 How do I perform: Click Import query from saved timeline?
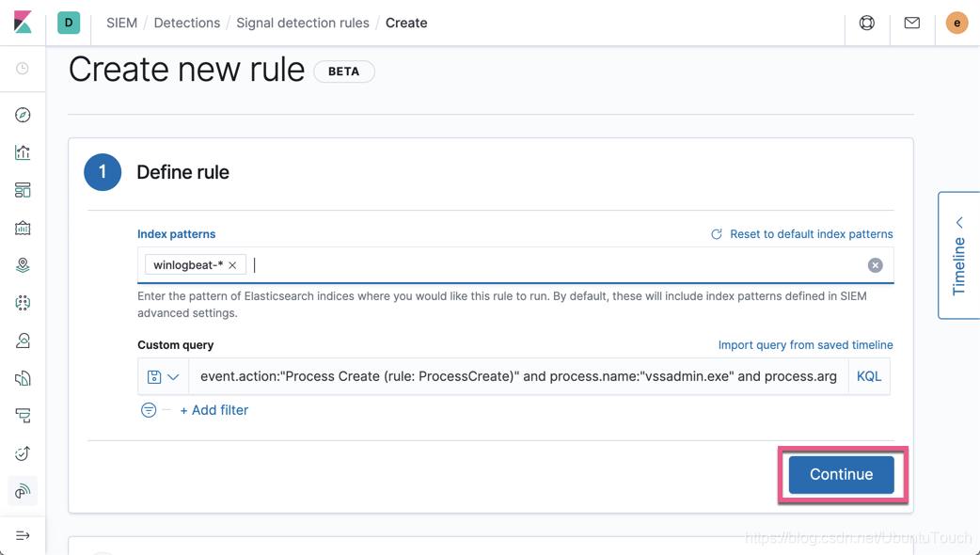[806, 345]
